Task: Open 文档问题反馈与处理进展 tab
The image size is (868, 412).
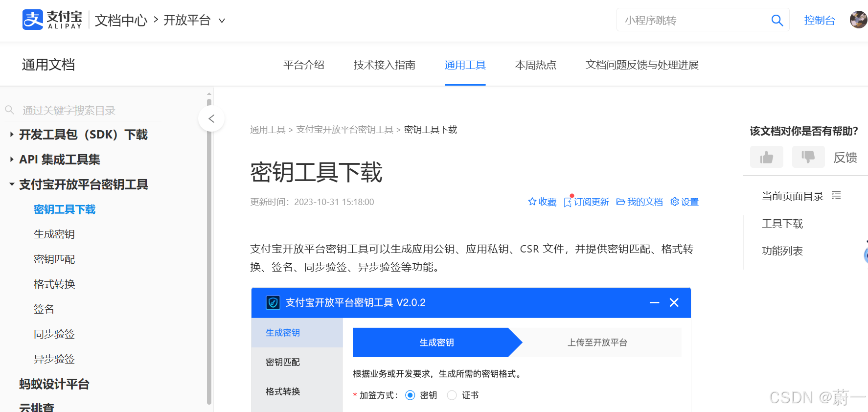Action: click(x=642, y=65)
